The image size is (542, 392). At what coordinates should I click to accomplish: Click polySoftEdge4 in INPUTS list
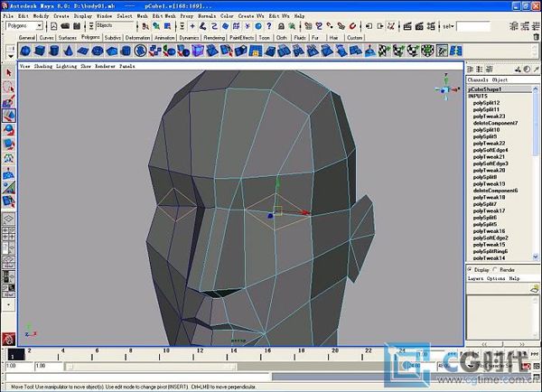[x=491, y=150]
